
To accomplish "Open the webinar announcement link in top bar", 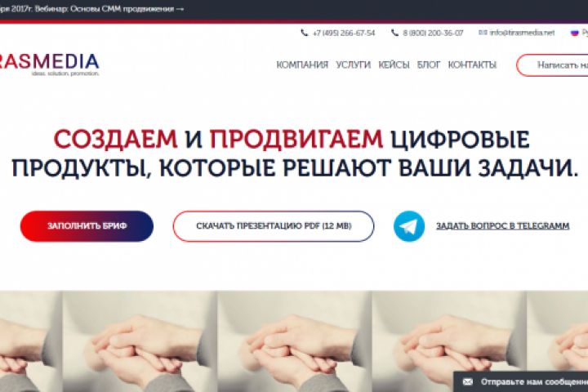I will coord(91,9).
